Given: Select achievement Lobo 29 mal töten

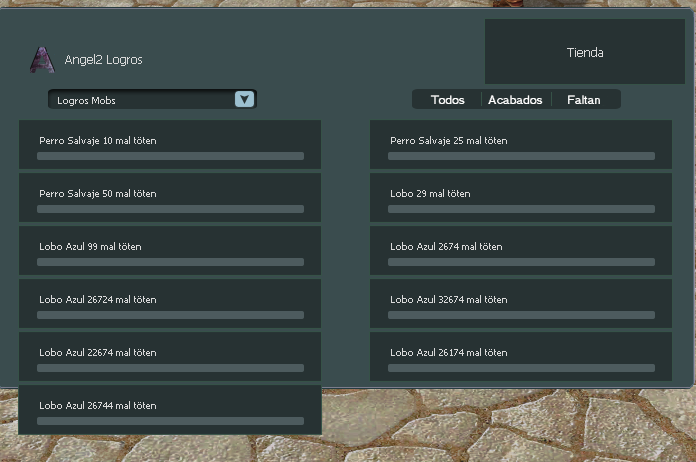Looking at the screenshot, I should coord(521,197).
